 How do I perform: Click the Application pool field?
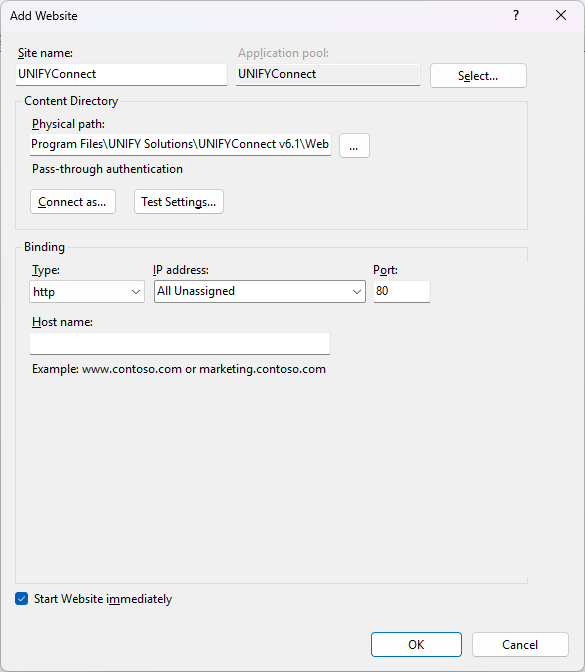[328, 75]
